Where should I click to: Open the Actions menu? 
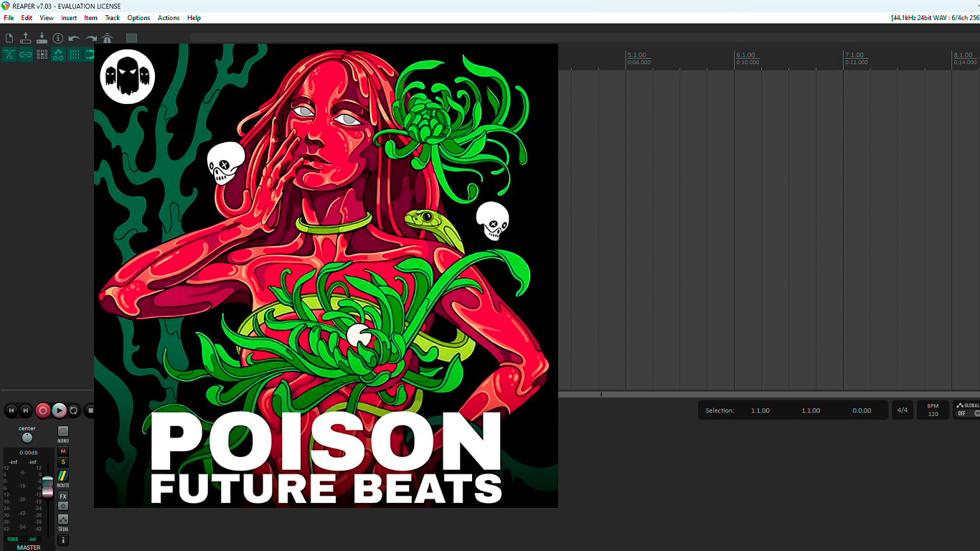169,18
